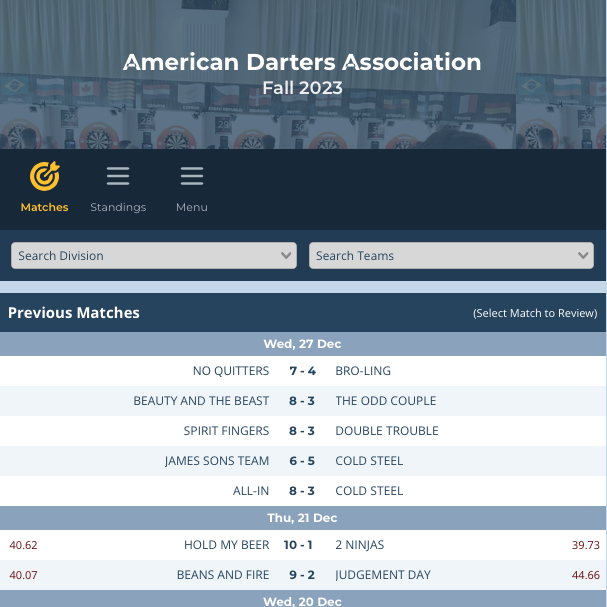Review No Quitters vs Bro-Ling match
Screen dimensions: 607x607
pos(302,371)
